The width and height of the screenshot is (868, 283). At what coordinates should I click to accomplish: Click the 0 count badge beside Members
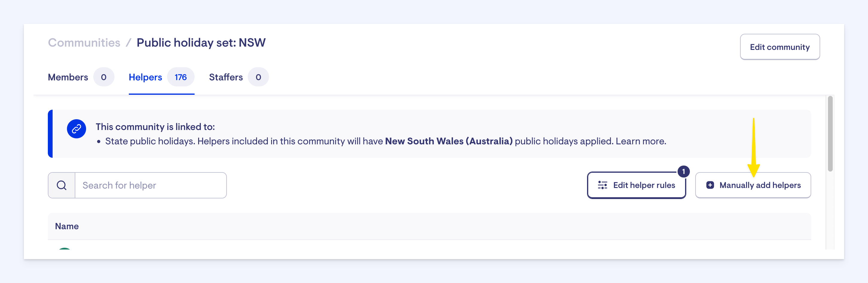click(x=104, y=77)
